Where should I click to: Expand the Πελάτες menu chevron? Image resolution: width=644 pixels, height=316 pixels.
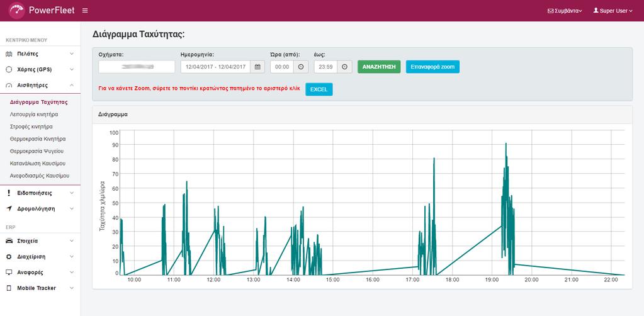point(72,54)
